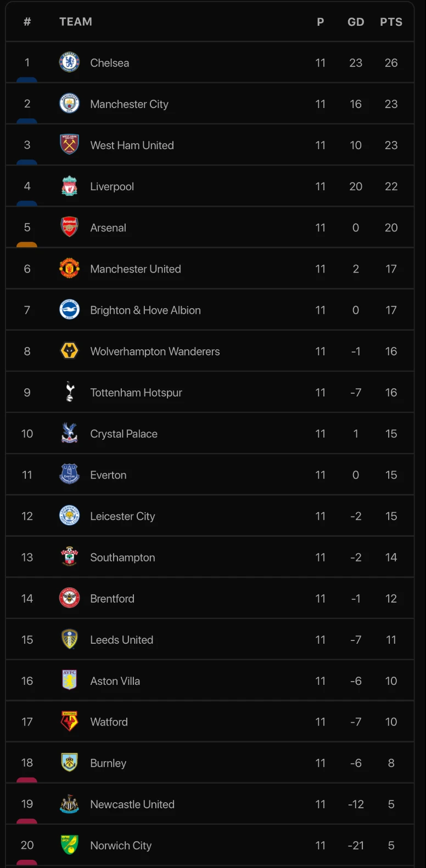Click the Liverpool club crest icon
426x868 pixels.
69,186
